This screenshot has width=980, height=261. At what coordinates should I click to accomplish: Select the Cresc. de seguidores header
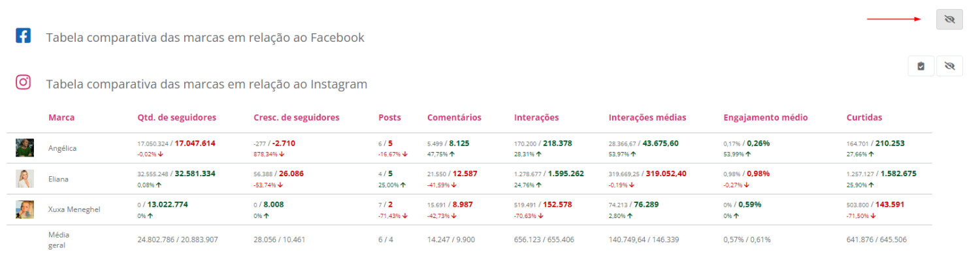pyautogui.click(x=296, y=117)
